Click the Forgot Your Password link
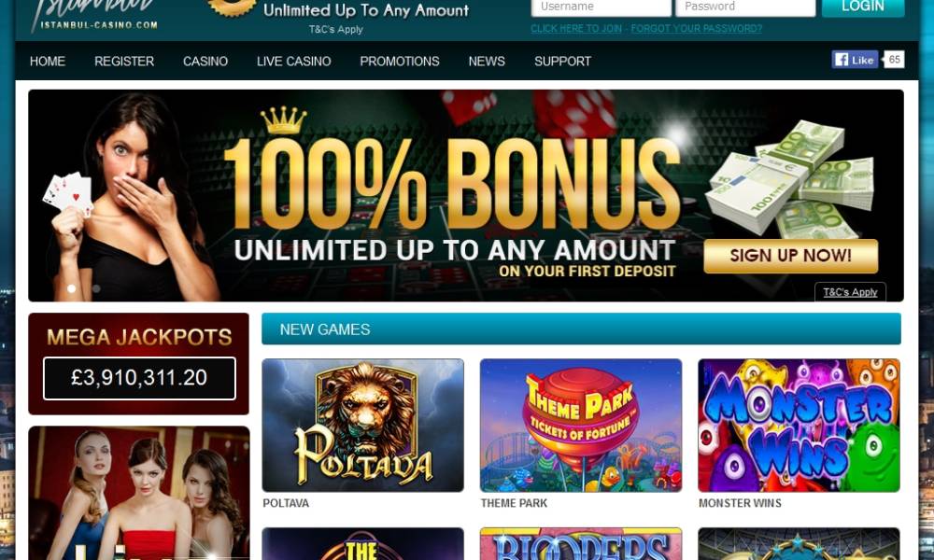Image resolution: width=934 pixels, height=560 pixels. [x=697, y=29]
